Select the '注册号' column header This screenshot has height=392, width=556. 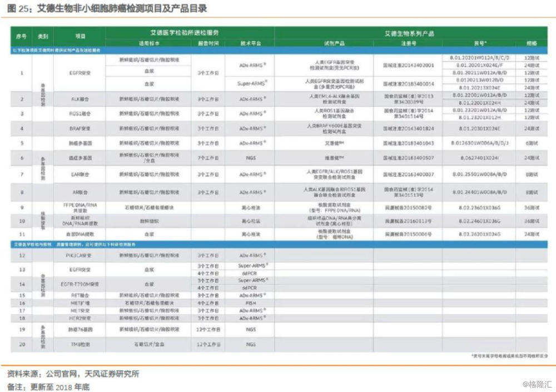point(409,43)
